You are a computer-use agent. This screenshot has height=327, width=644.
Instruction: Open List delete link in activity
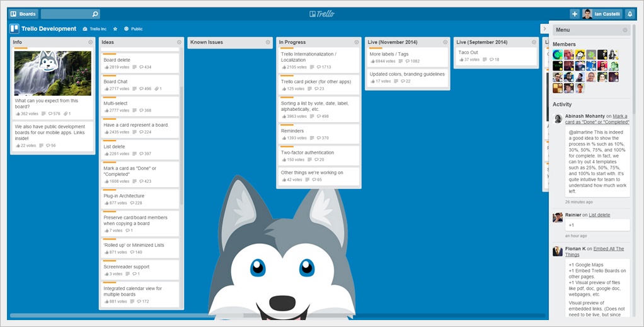(599, 215)
